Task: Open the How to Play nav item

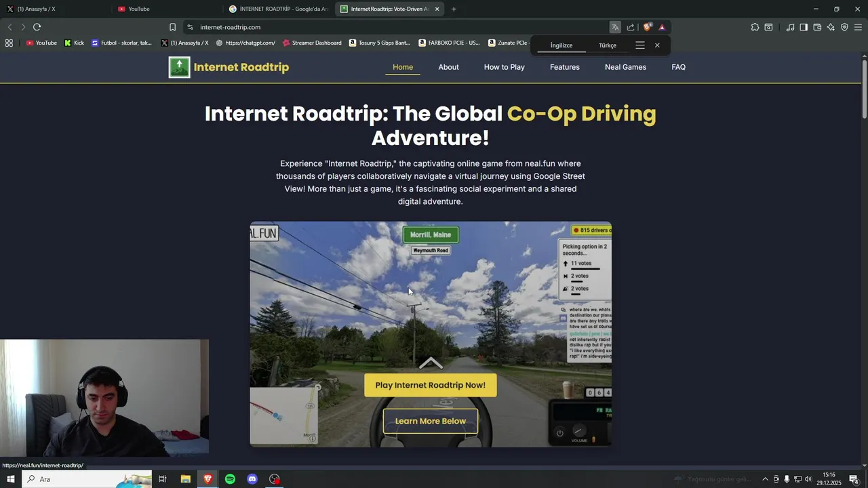Action: pos(505,67)
